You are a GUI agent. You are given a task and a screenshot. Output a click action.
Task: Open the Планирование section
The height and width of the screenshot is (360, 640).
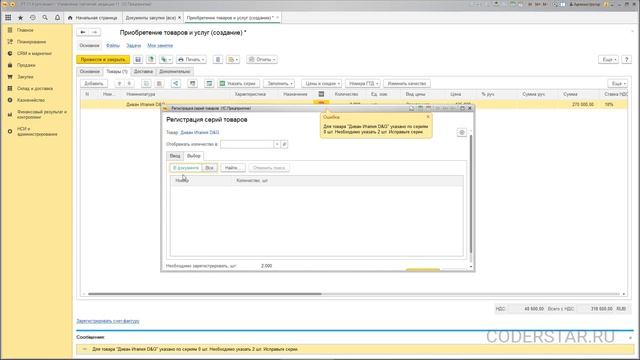click(x=31, y=42)
